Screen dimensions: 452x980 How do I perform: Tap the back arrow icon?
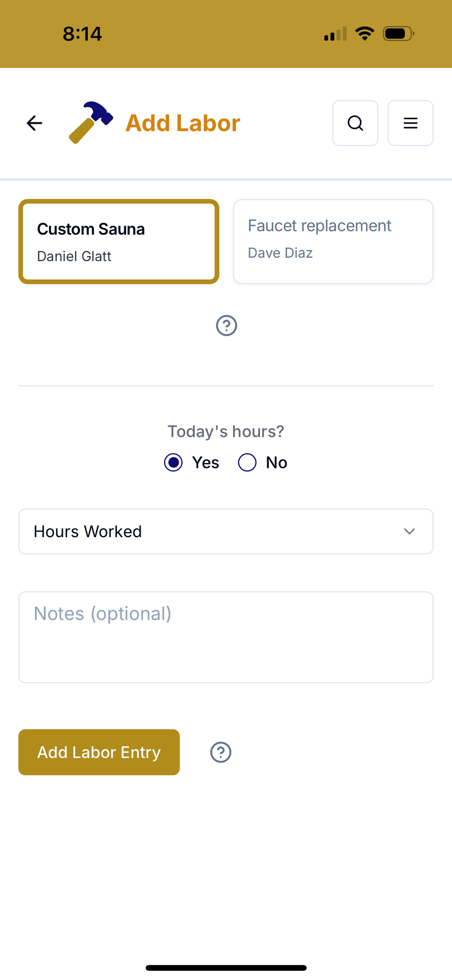point(34,123)
